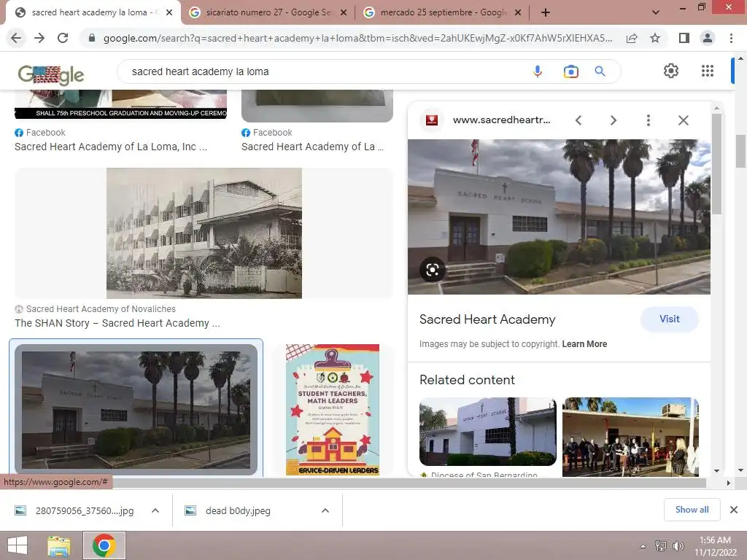This screenshot has height=560, width=747.
Task: Select the highlighted Sacred Heart School palm trees thumbnail
Action: (x=136, y=410)
